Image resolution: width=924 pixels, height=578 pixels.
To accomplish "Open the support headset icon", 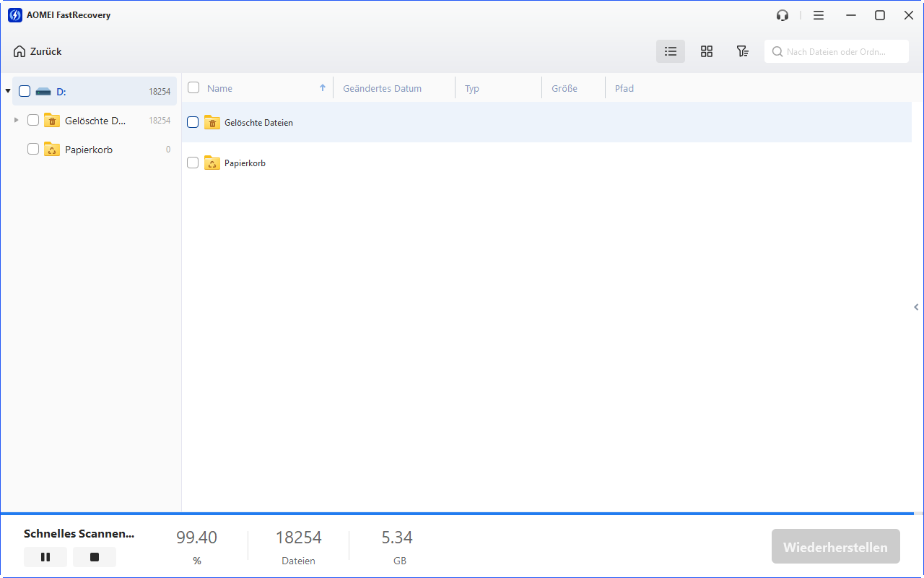I will [x=782, y=15].
